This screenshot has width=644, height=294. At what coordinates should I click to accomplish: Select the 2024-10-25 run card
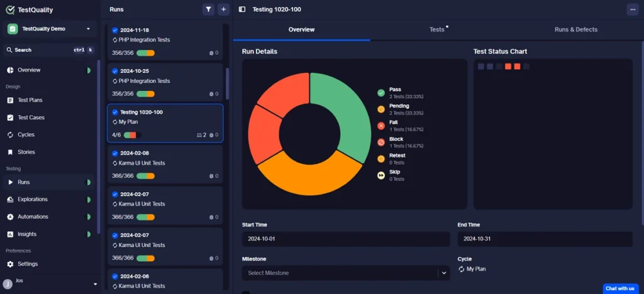165,82
